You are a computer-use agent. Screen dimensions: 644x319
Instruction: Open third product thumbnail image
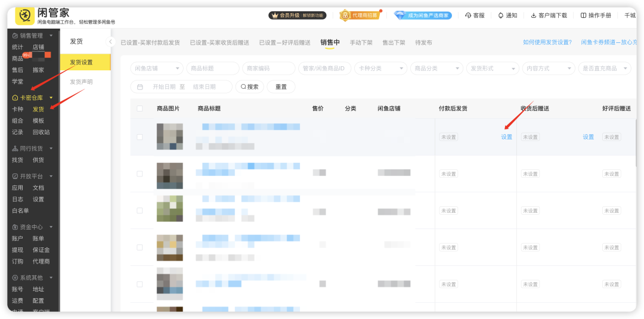tap(169, 209)
